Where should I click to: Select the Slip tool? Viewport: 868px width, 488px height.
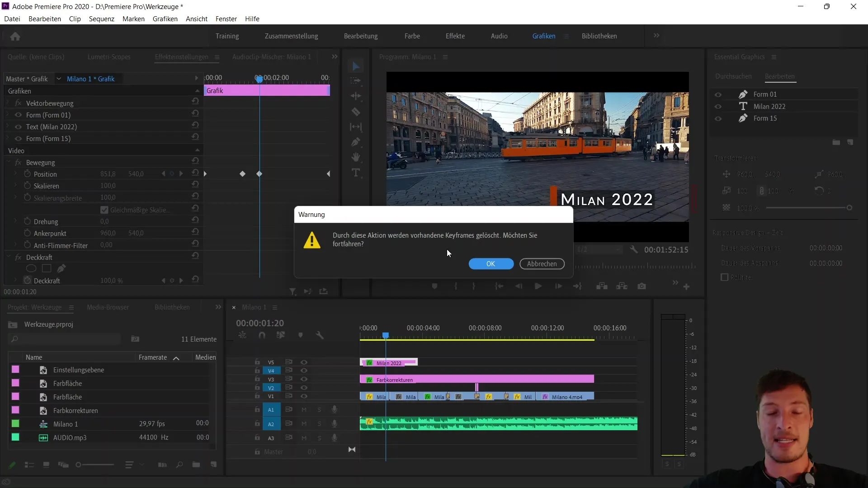coord(356,127)
